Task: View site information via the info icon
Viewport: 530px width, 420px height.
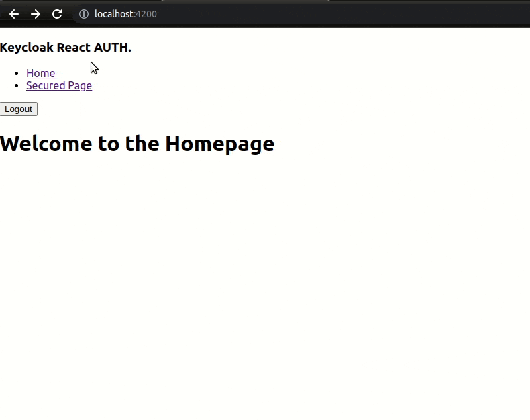Action: (84, 14)
